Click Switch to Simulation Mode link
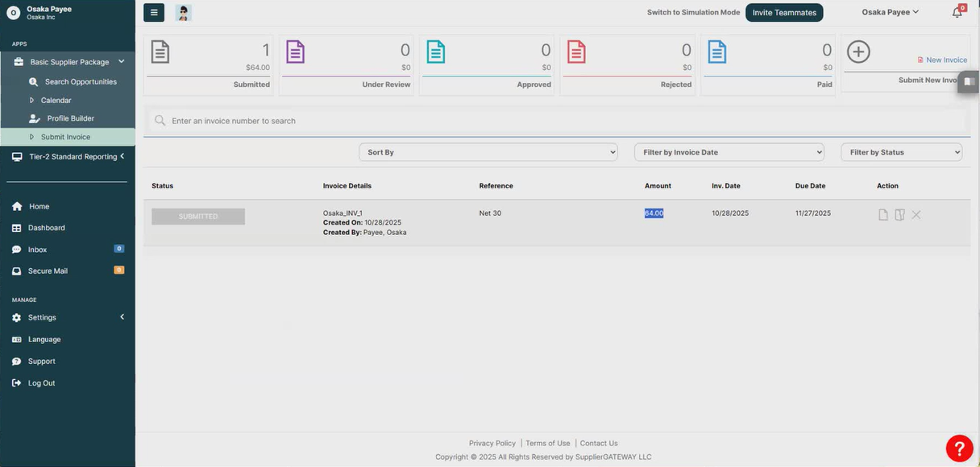Image resolution: width=980 pixels, height=467 pixels. coord(693,12)
